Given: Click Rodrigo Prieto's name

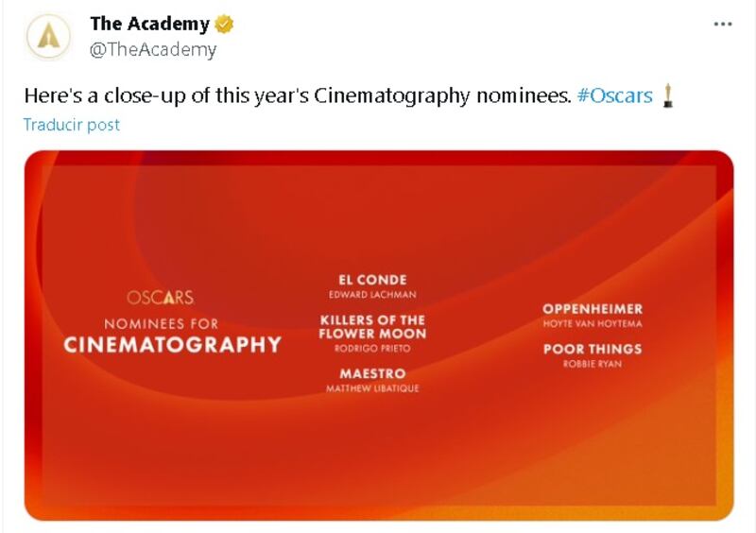Looking at the screenshot, I should coord(372,349).
